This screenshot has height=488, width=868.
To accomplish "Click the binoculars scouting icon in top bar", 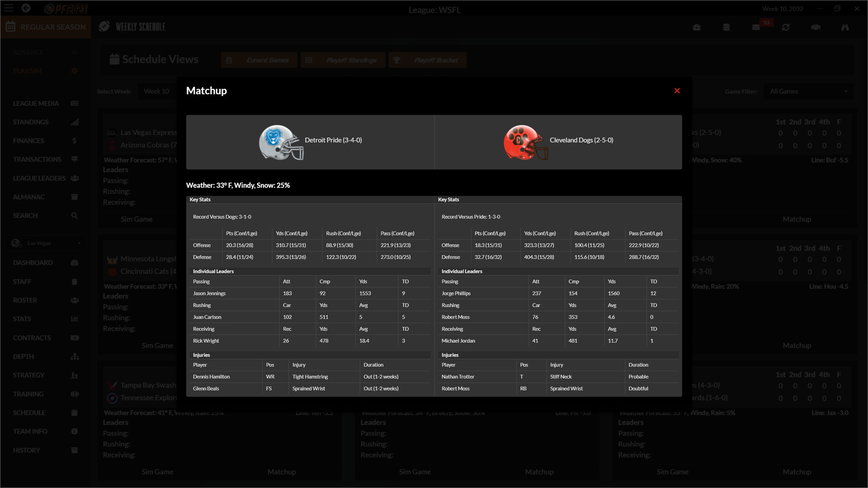I will click(x=845, y=27).
